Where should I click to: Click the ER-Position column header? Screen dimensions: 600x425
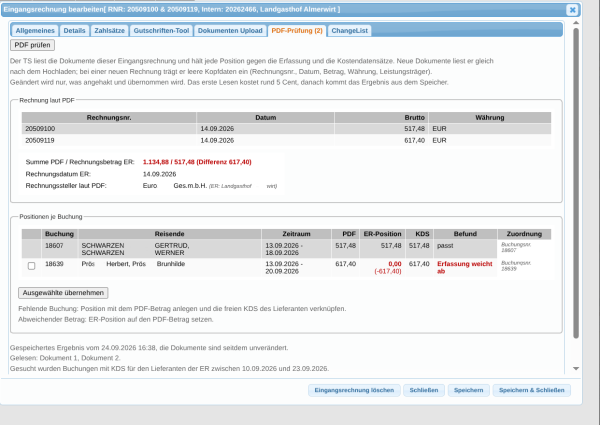point(382,234)
